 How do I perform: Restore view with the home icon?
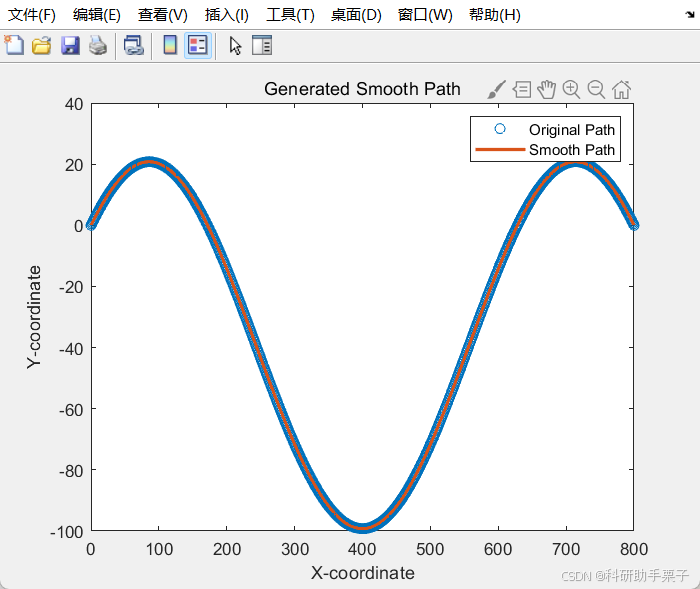point(621,89)
